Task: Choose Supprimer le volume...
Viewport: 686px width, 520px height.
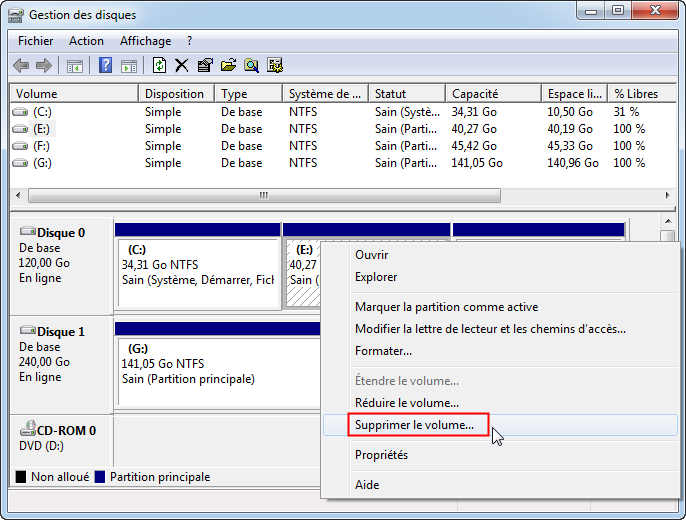Action: coord(500,425)
